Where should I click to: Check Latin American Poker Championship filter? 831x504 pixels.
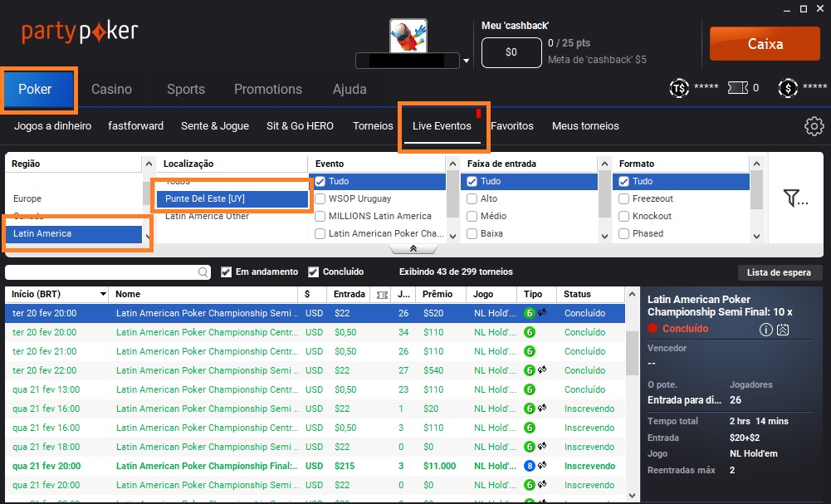[320, 233]
